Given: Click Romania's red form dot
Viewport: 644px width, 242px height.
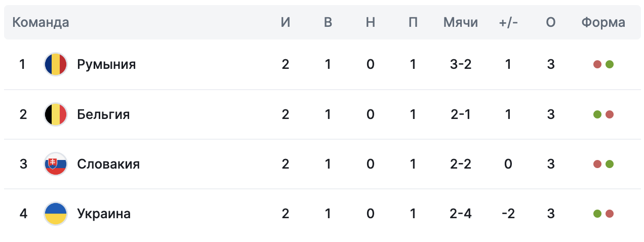Looking at the screenshot, I should (x=597, y=65).
